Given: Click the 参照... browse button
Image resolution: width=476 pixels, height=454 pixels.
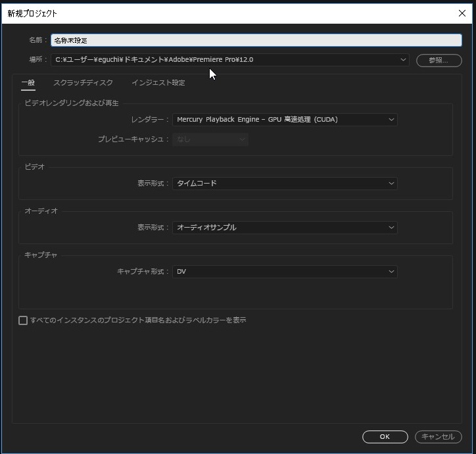Looking at the screenshot, I should click(439, 60).
